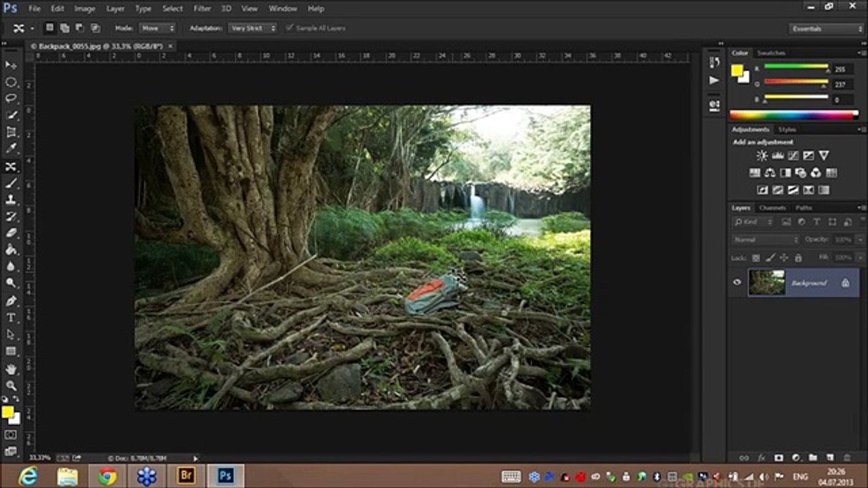The image size is (868, 488).
Task: Expand the Essentials workspace dropdown
Action: [x=826, y=28]
